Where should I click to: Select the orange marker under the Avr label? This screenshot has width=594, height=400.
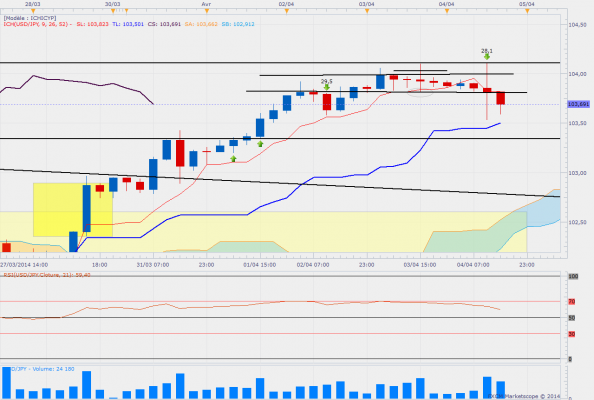206,11
